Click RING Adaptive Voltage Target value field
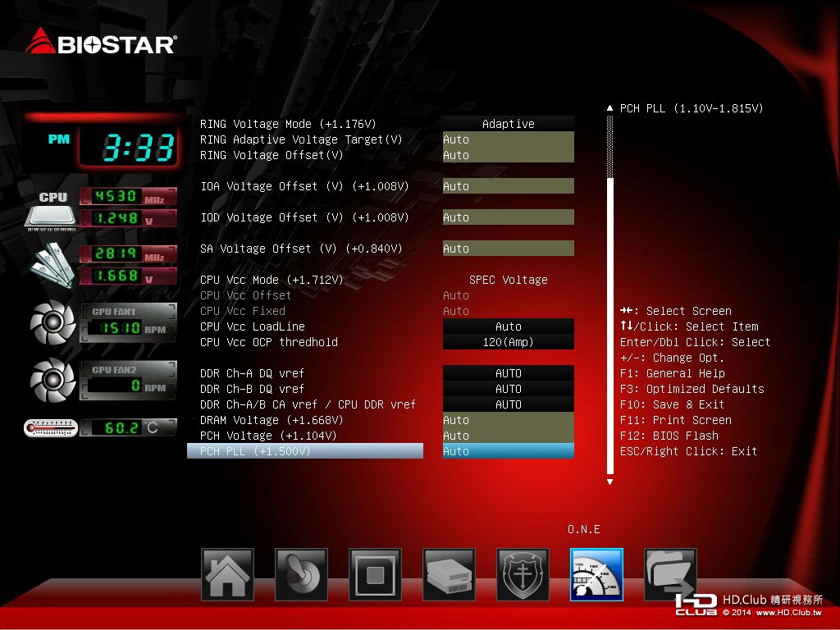This screenshot has width=840, height=630. [509, 139]
